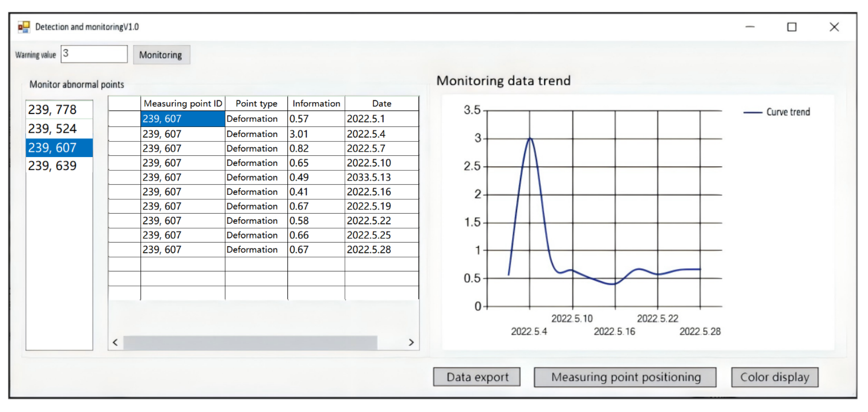Maximize the Detection and monitoring window

[791, 27]
